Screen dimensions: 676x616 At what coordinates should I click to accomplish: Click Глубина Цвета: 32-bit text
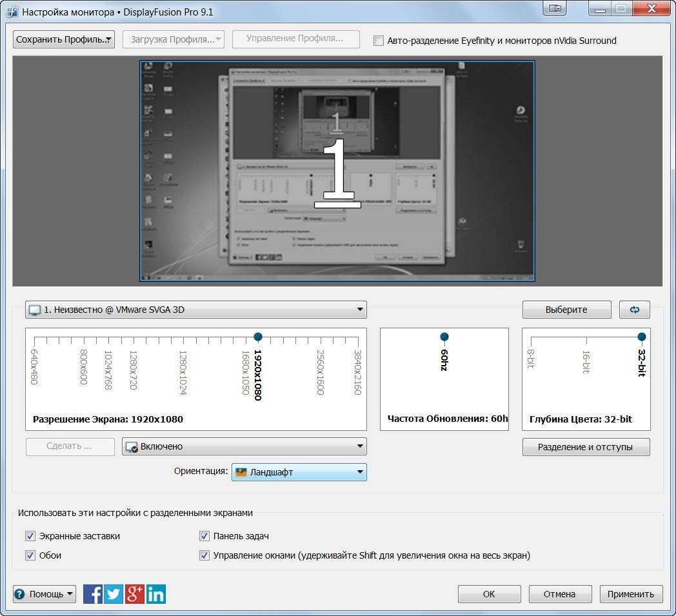(x=581, y=419)
